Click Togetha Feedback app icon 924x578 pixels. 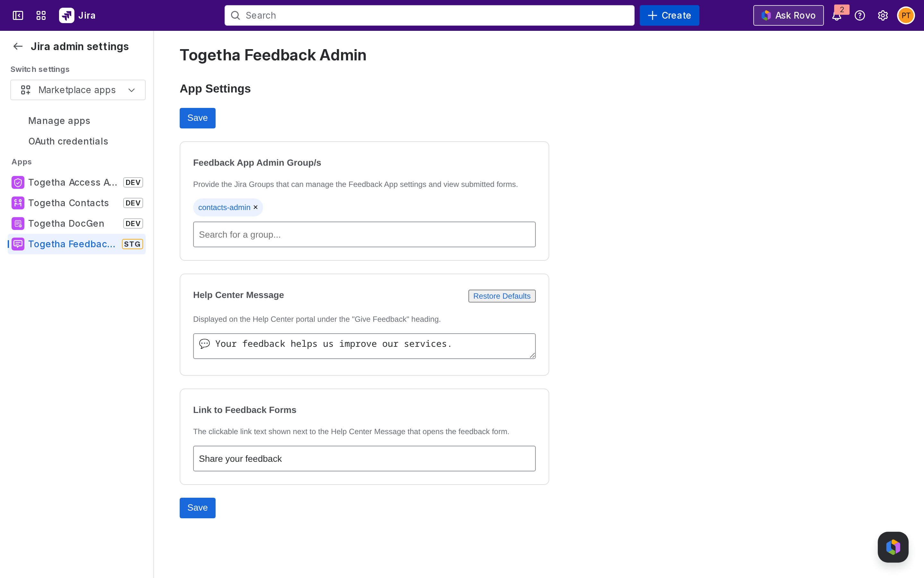(18, 244)
